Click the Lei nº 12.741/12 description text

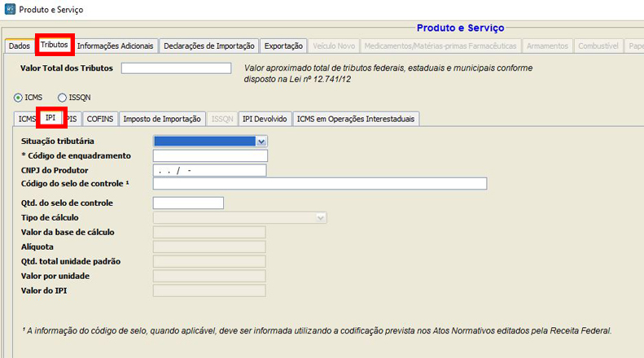click(388, 73)
